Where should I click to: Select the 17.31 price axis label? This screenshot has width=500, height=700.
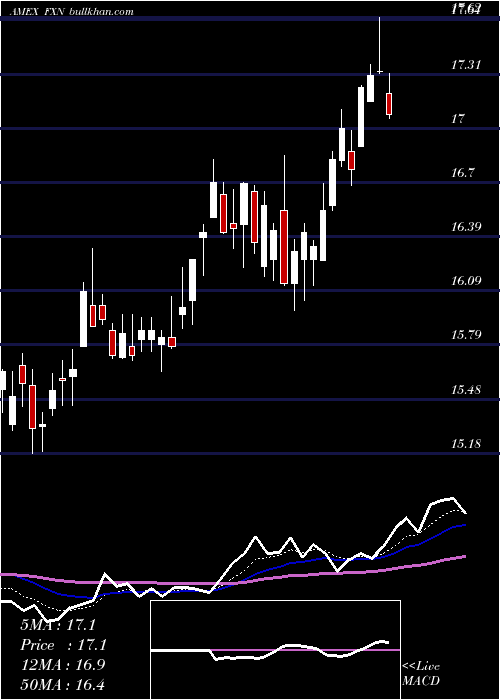(x=466, y=65)
